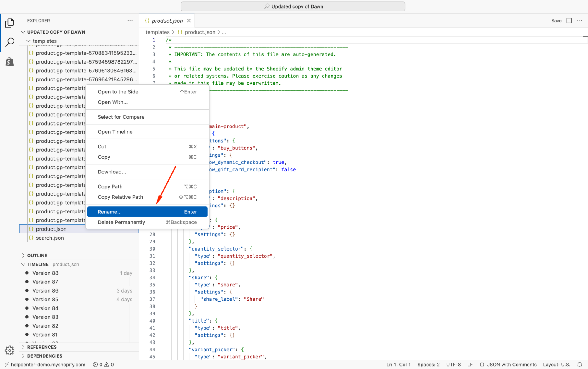Click the Updated copy of Dawn search field
Image resolution: width=588 pixels, height=369 pixels.
coord(293,6)
